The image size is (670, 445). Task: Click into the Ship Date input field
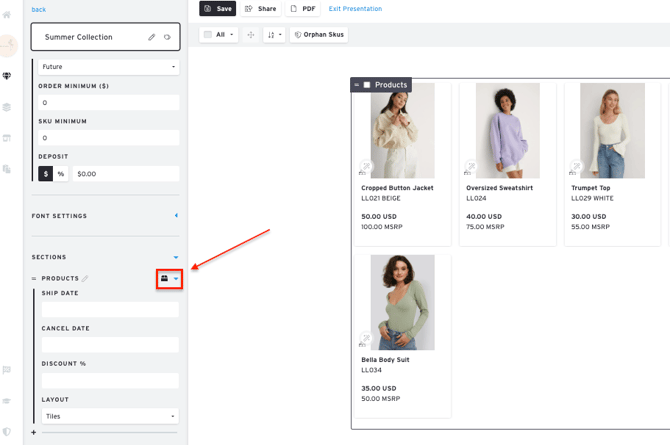110,309
